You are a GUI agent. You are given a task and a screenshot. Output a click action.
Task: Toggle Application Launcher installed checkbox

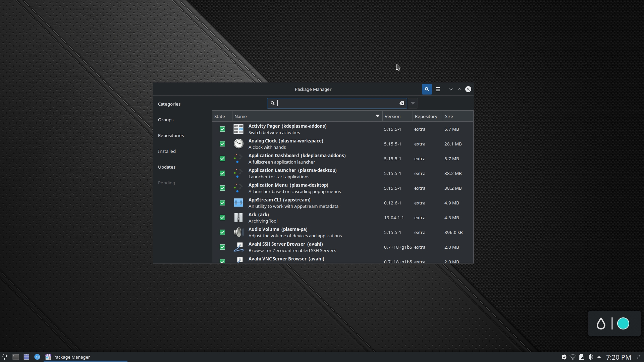222,173
